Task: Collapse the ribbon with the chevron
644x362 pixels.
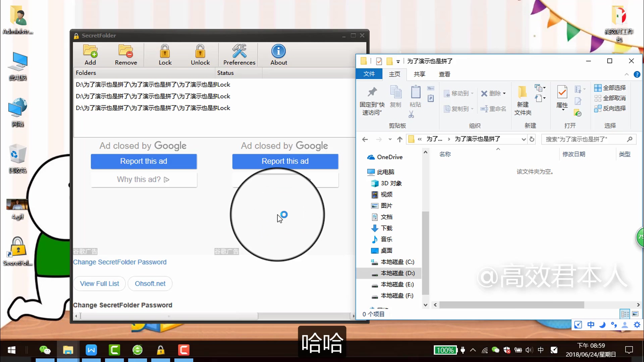Action: click(x=627, y=74)
